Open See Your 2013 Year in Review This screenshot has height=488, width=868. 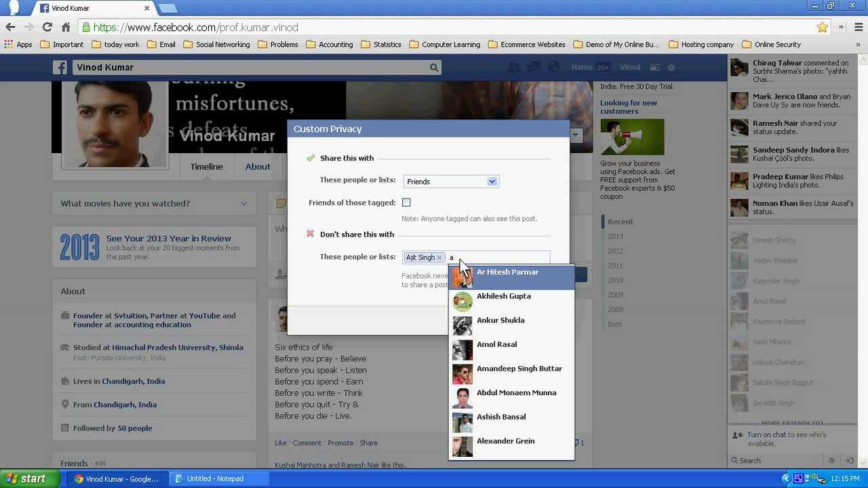pos(168,239)
